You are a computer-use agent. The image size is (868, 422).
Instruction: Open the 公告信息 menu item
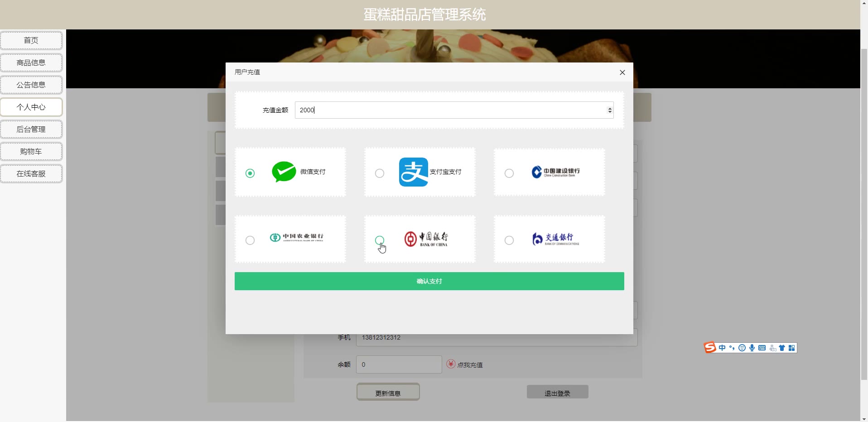point(31,85)
